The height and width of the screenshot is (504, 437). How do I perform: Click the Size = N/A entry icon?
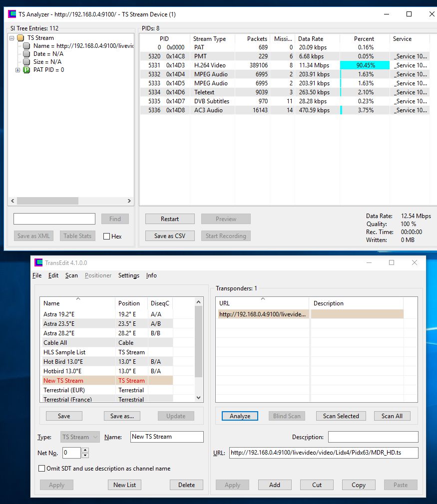(27, 62)
